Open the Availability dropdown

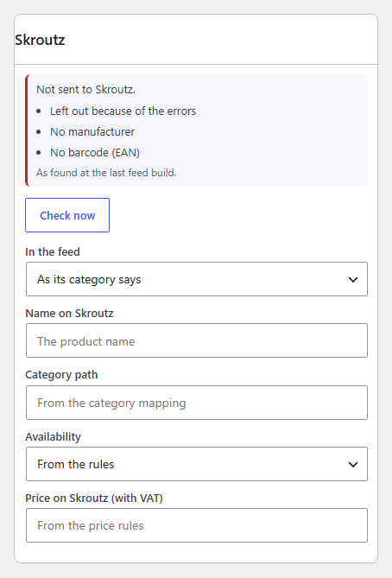click(x=197, y=464)
